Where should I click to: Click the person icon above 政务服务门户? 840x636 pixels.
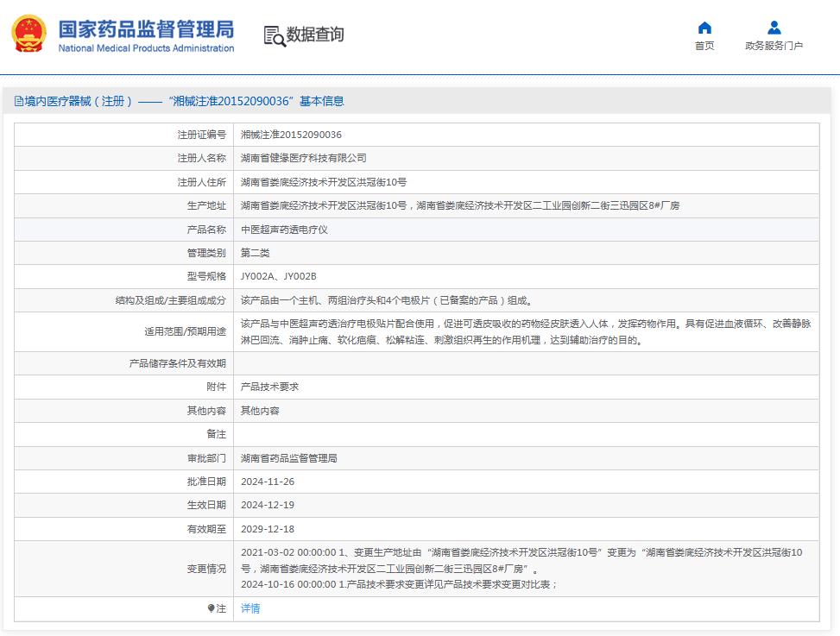(773, 26)
